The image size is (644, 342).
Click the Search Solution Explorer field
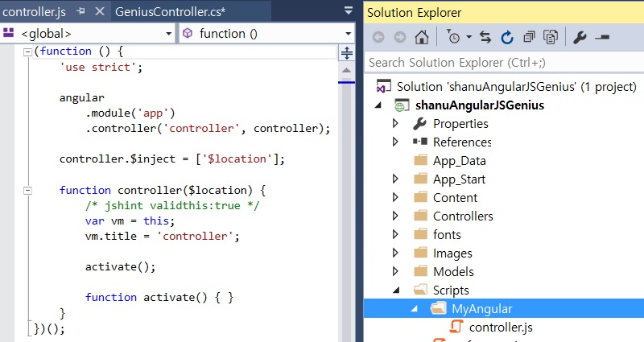(499, 62)
